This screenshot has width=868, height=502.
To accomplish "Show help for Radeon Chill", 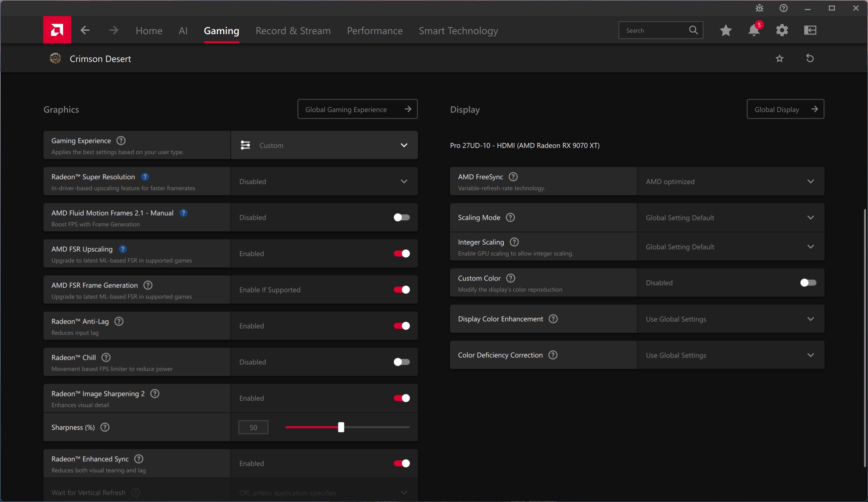I will click(x=106, y=357).
